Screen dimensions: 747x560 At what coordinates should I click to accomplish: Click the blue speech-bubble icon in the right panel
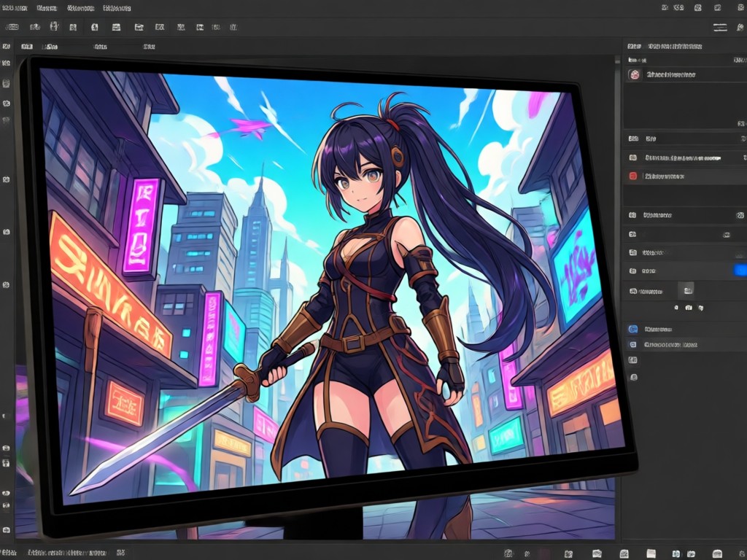[633, 329]
